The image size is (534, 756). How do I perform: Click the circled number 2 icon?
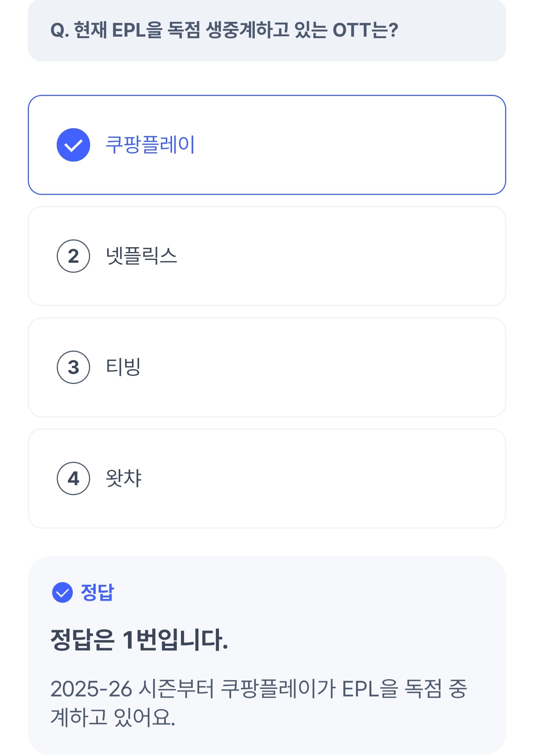tap(73, 256)
